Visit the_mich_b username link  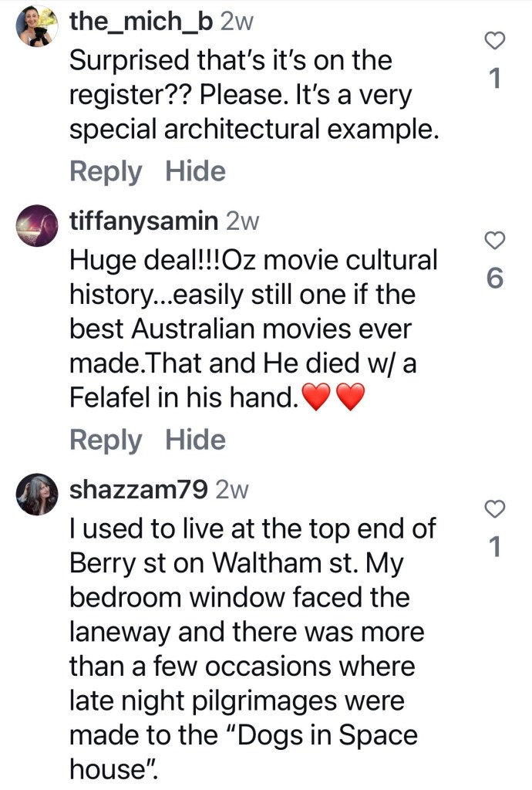(141, 22)
